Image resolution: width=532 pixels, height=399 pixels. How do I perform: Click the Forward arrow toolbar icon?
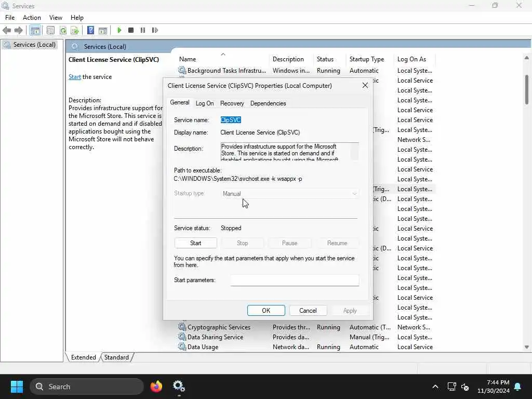click(18, 30)
